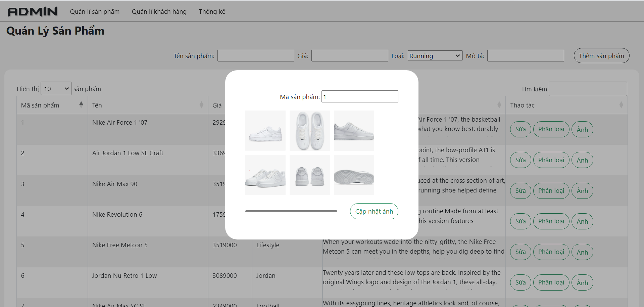The height and width of the screenshot is (307, 644).
Task: Click Phân loại for Nike Free Metcon 5
Action: (551, 252)
